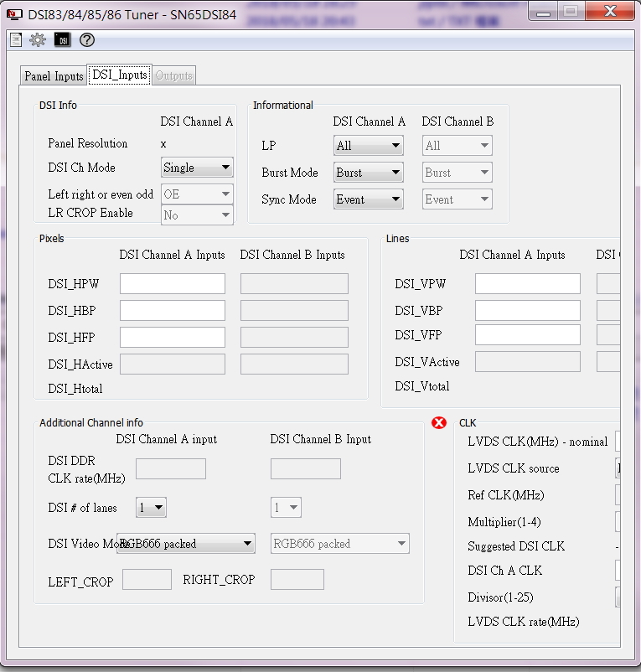Click the LVDS CLK source label

[514, 468]
